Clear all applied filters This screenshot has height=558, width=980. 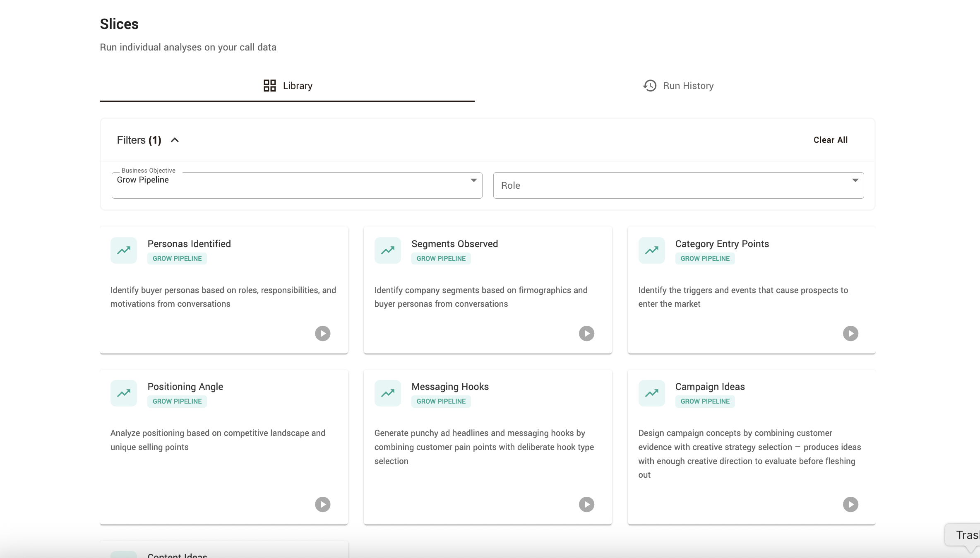pos(831,140)
